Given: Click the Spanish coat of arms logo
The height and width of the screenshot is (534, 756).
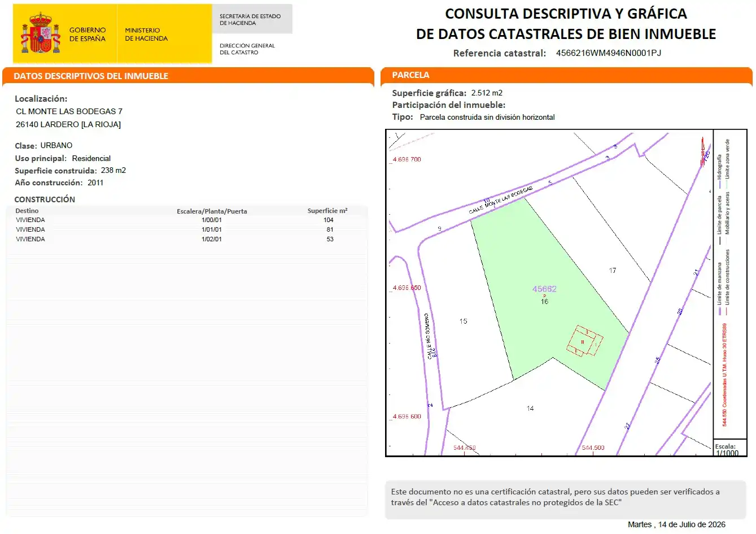Looking at the screenshot, I should (41, 33).
